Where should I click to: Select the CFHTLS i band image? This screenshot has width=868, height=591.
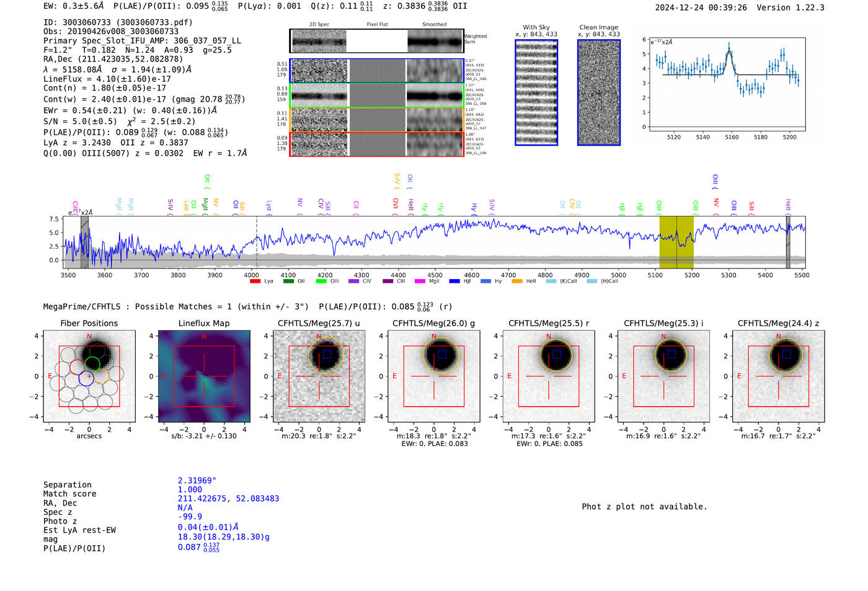(x=663, y=376)
